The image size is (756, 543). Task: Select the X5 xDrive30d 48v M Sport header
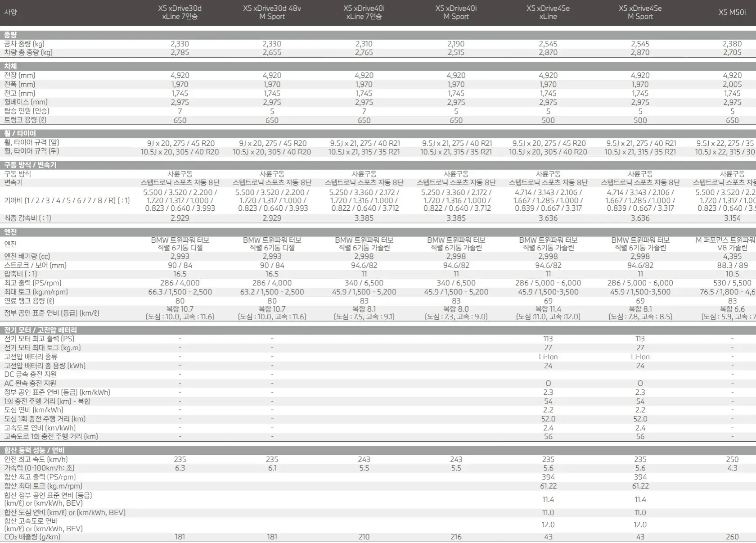coord(272,12)
